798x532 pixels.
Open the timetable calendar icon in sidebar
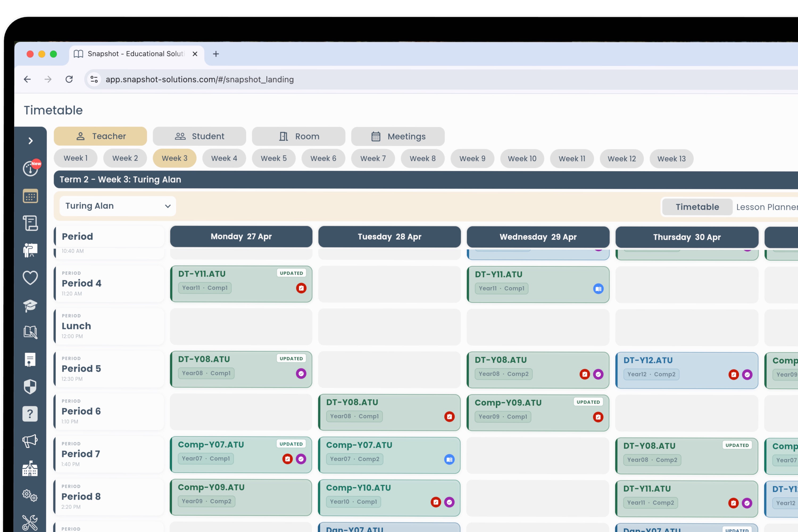pos(30,196)
